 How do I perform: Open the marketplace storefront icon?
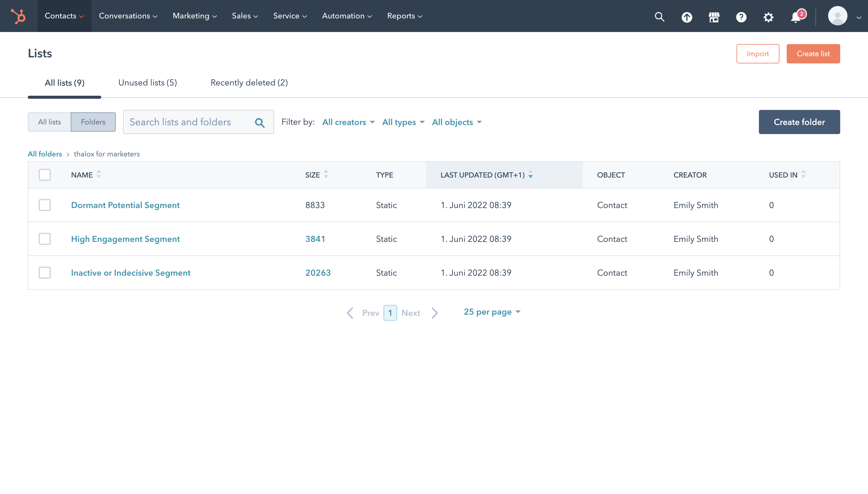pyautogui.click(x=714, y=17)
